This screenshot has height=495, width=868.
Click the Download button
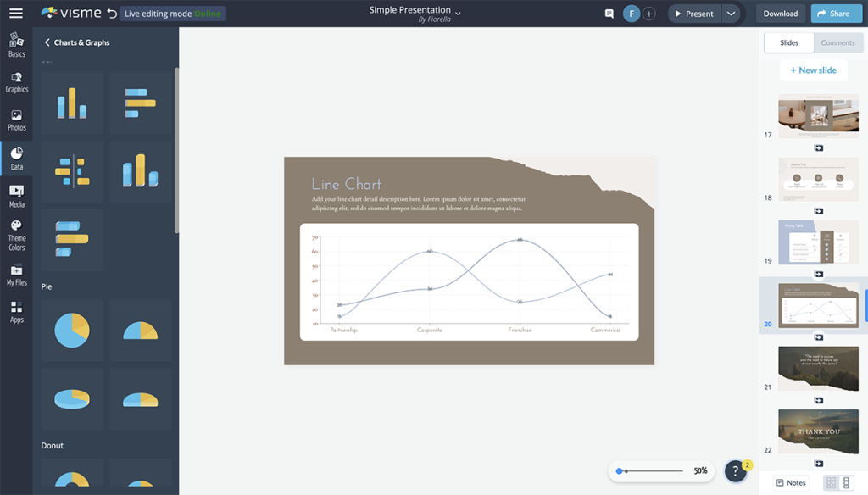(779, 13)
